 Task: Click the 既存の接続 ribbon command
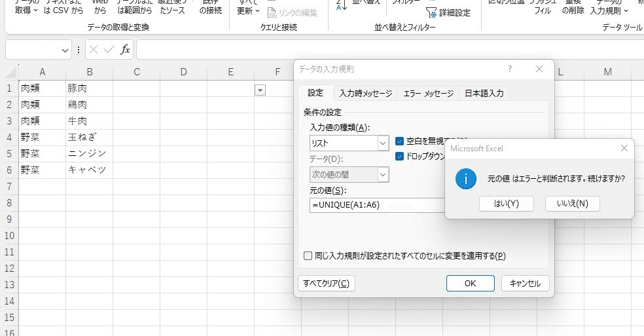(211, 6)
